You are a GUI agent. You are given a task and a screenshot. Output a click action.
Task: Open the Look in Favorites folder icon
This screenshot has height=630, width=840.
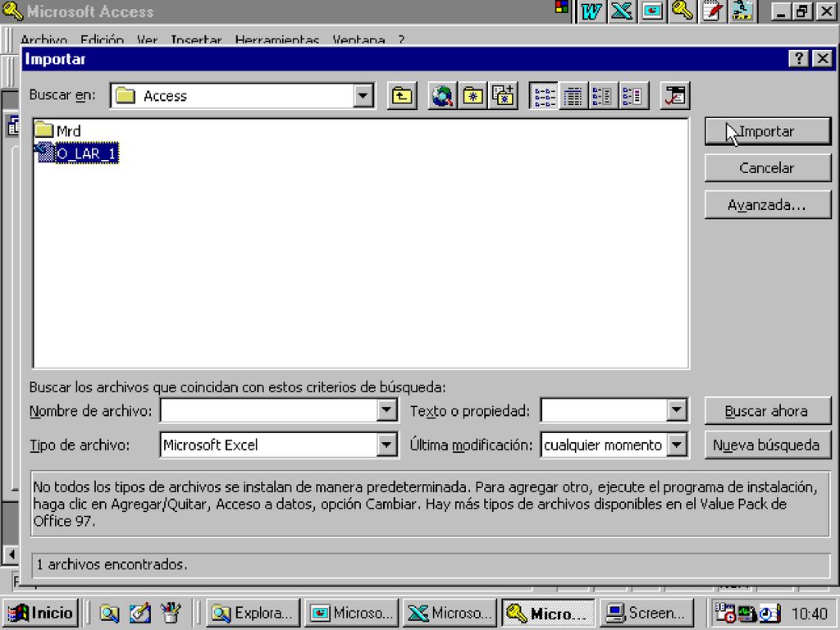coord(473,96)
